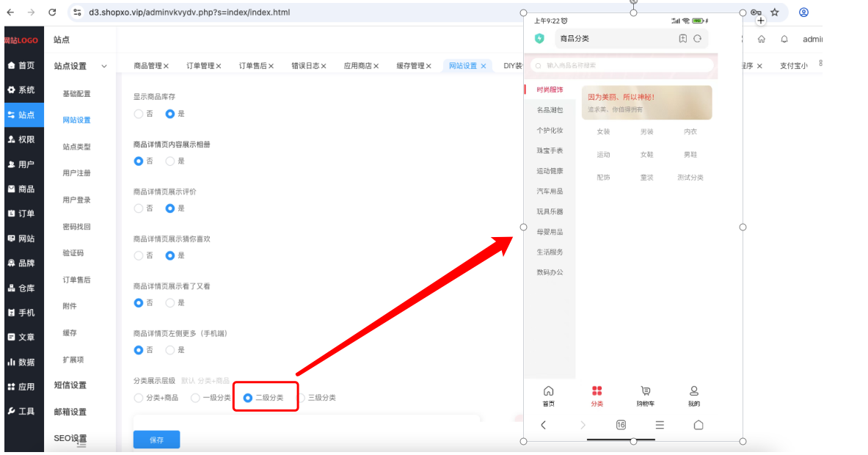Go to 用户 in the left admin sidebar

coord(21,164)
